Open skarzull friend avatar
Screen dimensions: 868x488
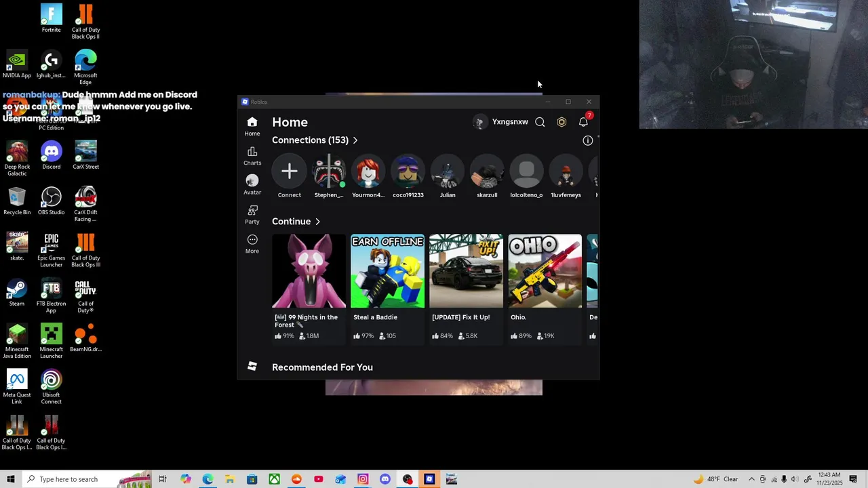coord(487,171)
